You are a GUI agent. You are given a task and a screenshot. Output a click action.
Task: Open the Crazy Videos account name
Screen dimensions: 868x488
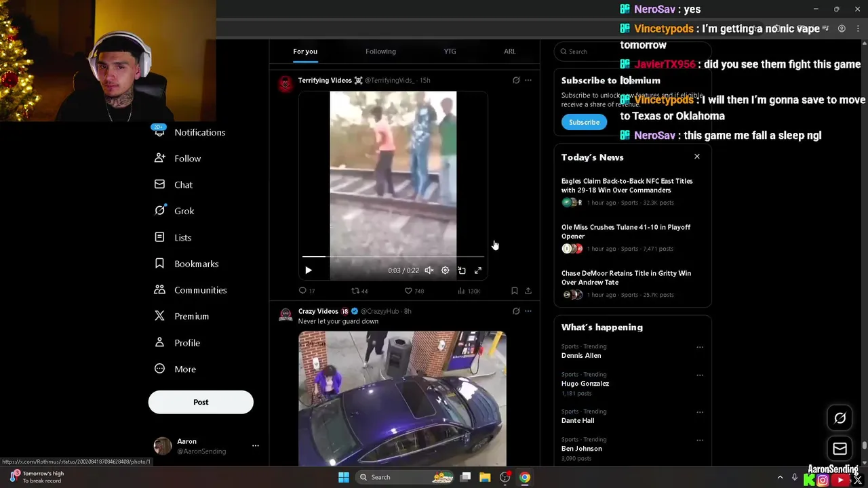tap(318, 311)
